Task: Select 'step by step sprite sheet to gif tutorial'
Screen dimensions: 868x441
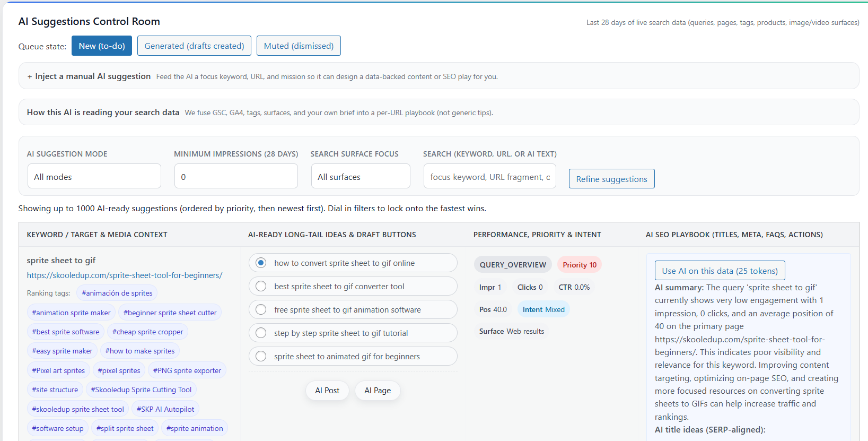Action: [261, 333]
